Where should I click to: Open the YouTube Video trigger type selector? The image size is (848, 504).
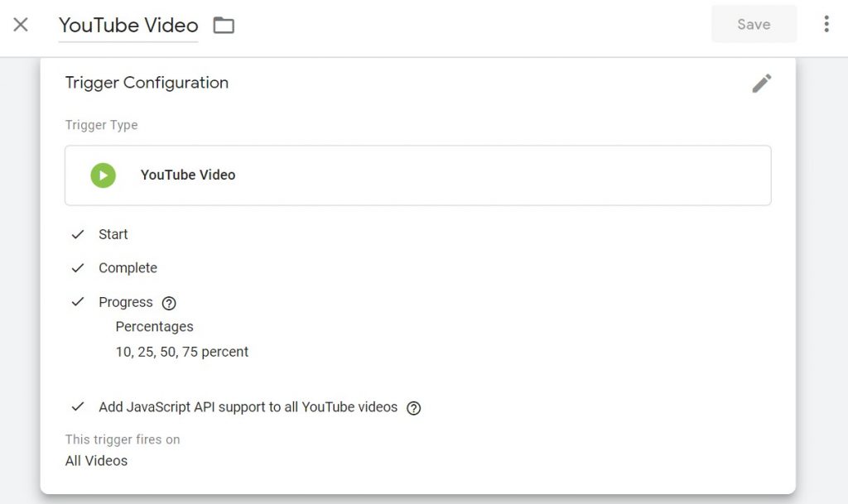418,175
